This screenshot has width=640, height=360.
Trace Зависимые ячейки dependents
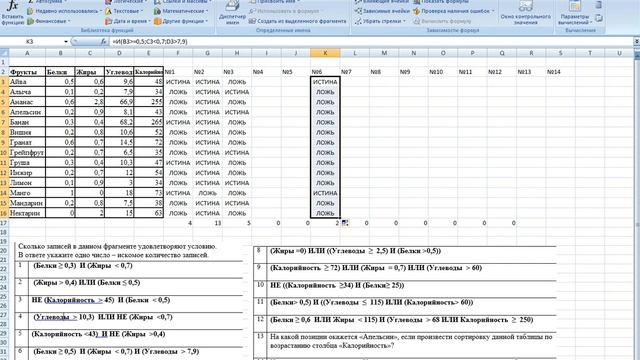pyautogui.click(x=382, y=11)
